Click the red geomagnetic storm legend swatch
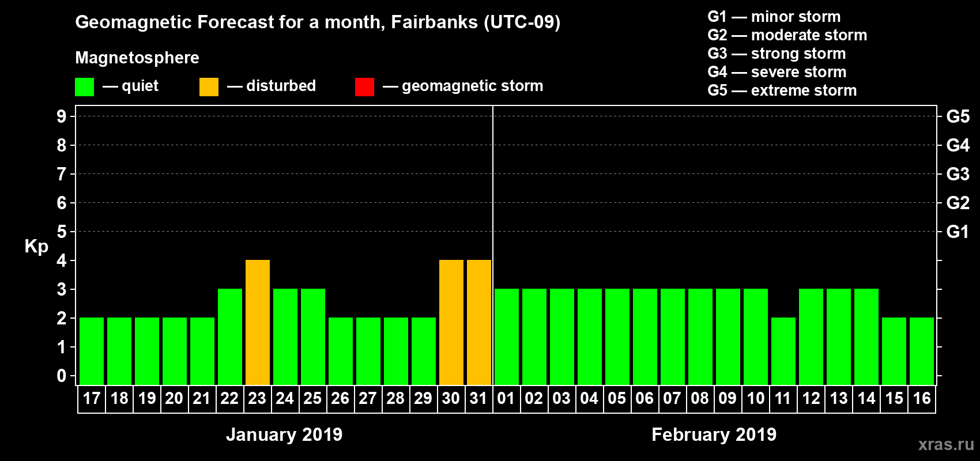This screenshot has height=461, width=980. tap(364, 87)
